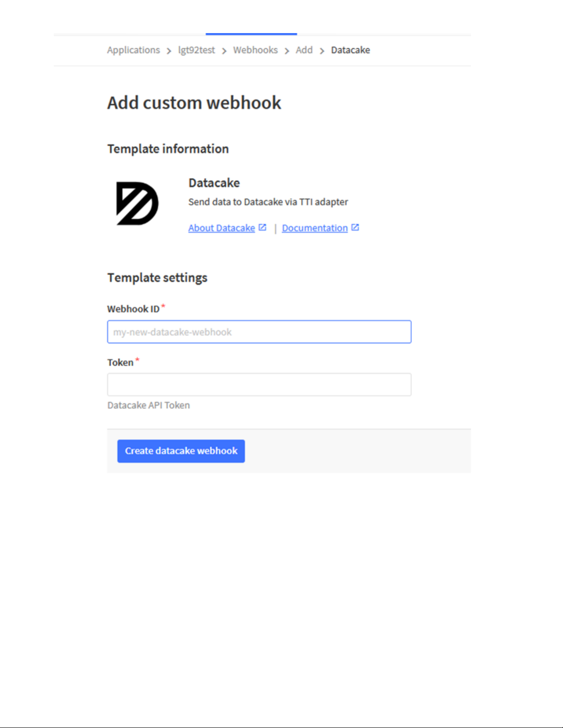This screenshot has height=728, width=563.
Task: Click the blue active tab indicator bar
Action: [x=251, y=34]
